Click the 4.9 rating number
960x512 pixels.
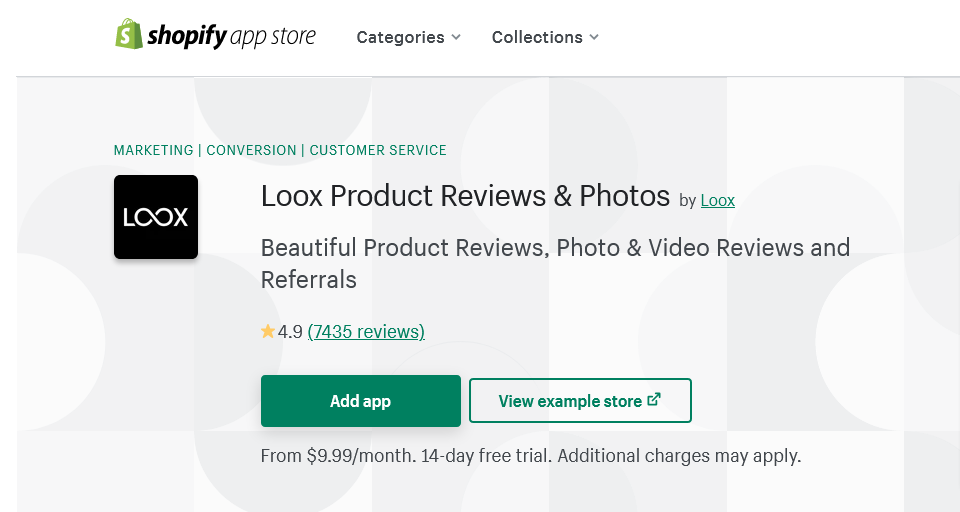point(290,332)
